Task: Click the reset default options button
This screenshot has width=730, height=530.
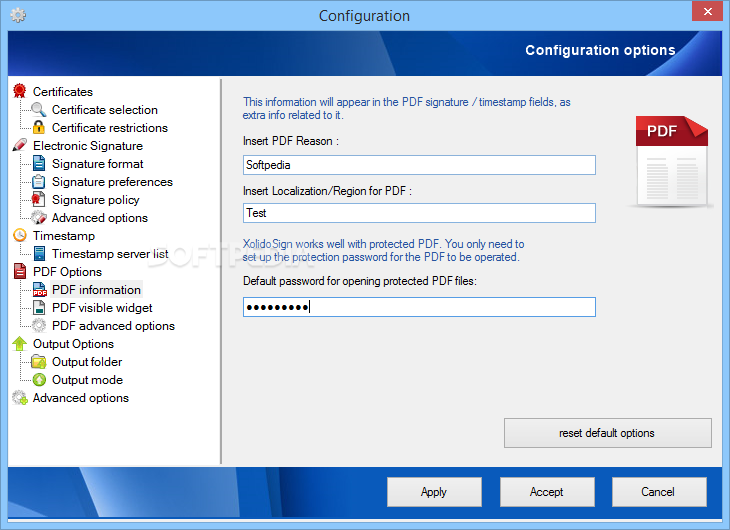Action: click(608, 433)
